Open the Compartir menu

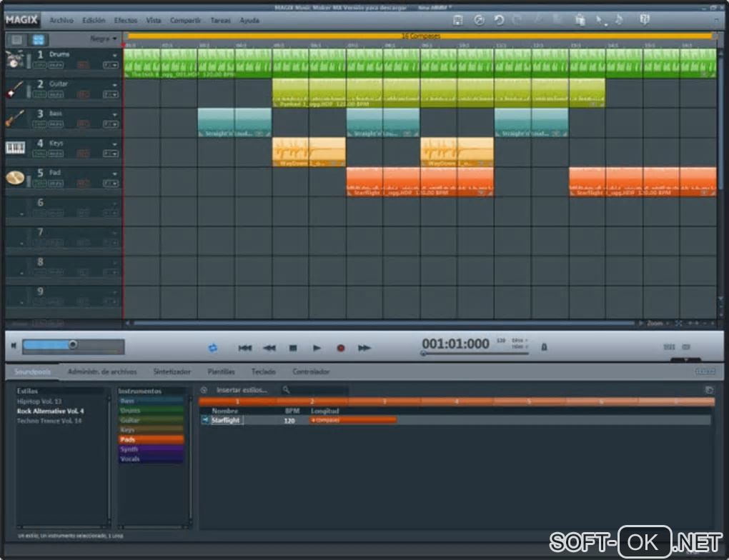click(x=186, y=21)
